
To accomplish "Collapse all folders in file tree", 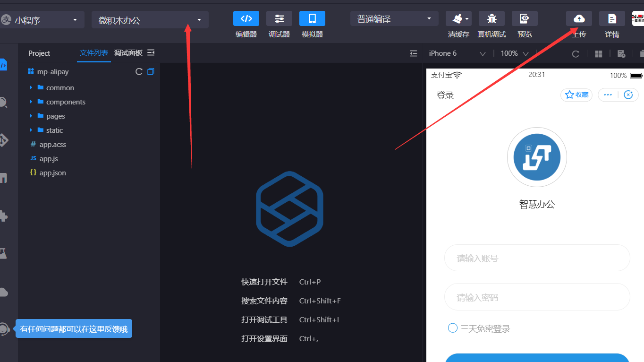I will coord(151,72).
